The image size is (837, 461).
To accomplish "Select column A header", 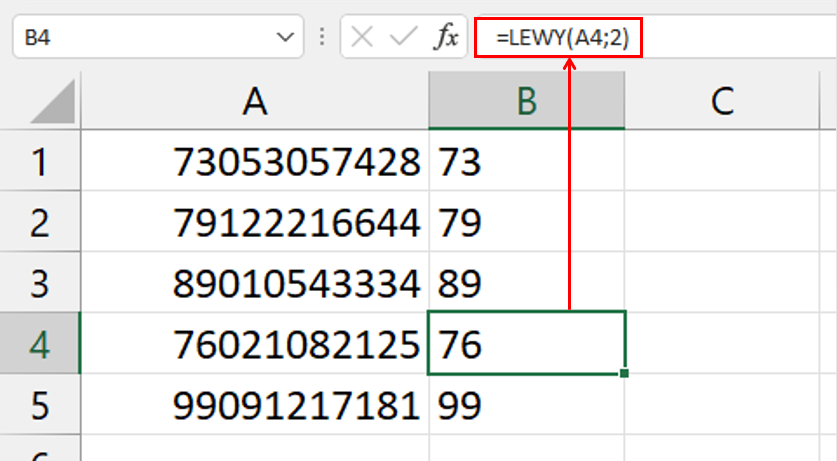I will 255,102.
